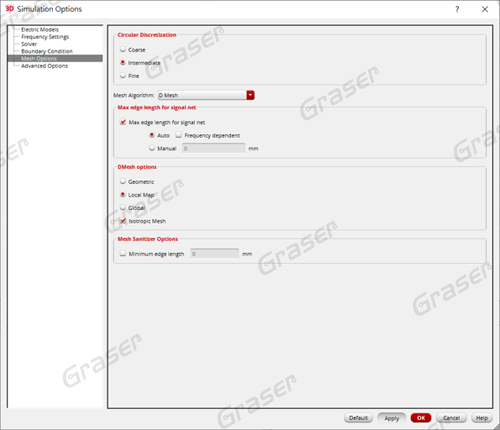Go to Frequency Settings in the tree

(45, 37)
